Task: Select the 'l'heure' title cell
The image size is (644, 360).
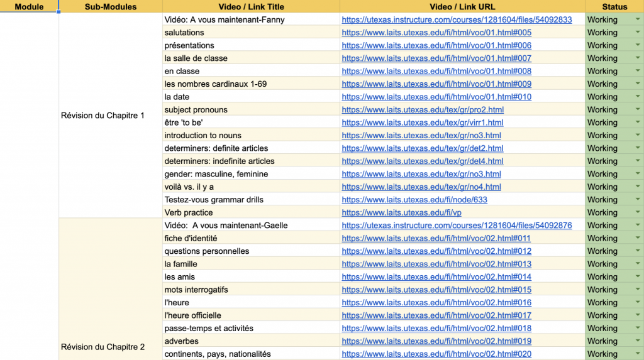Action: point(251,303)
